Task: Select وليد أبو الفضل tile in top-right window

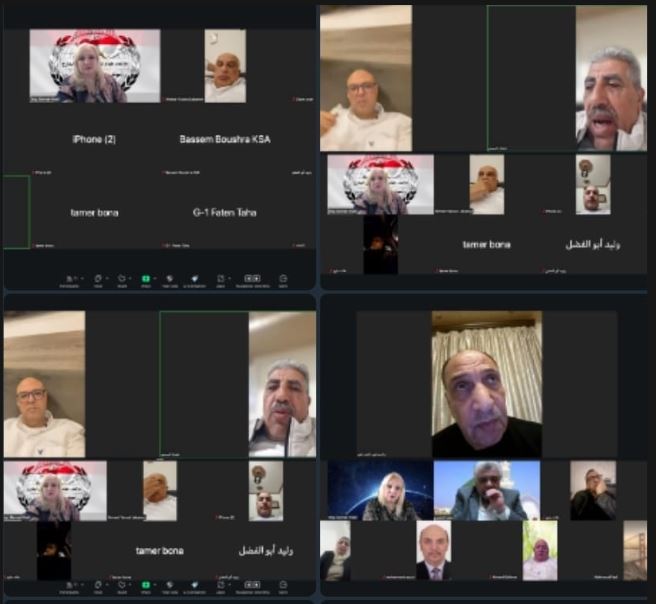Action: point(592,244)
